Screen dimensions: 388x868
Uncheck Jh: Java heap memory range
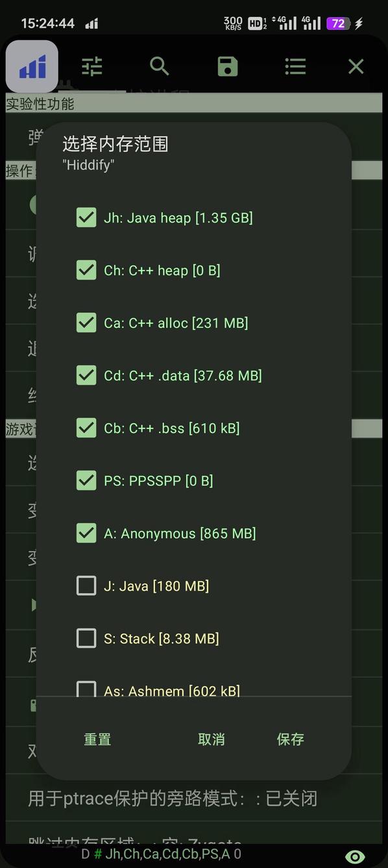pyautogui.click(x=86, y=217)
